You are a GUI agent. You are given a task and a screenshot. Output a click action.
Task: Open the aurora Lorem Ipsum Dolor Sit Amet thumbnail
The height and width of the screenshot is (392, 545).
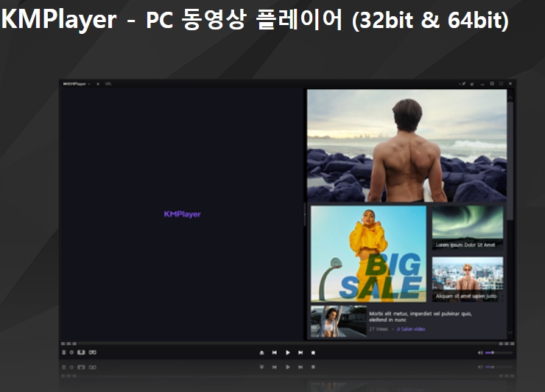(468, 228)
